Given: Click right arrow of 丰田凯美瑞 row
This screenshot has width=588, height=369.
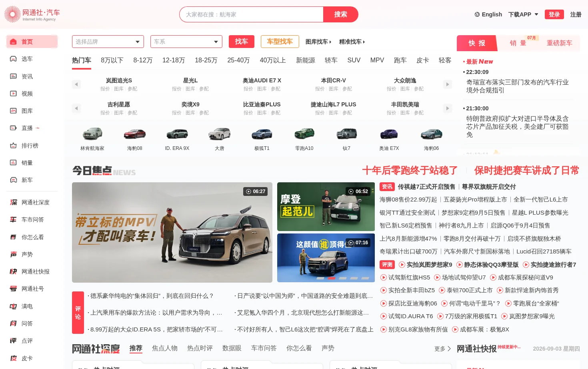Looking at the screenshot, I should [x=448, y=108].
